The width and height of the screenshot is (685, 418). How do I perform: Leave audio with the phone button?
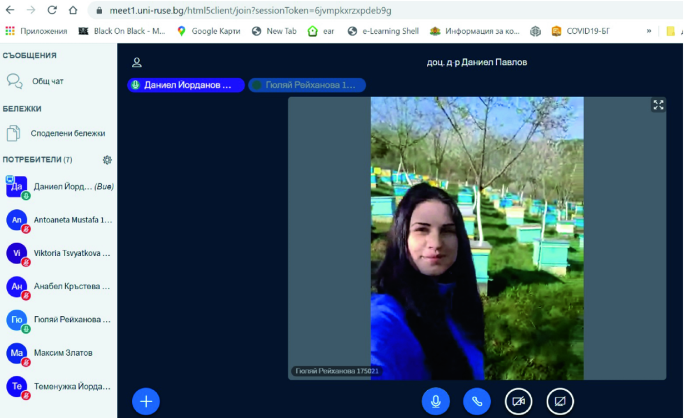pyautogui.click(x=477, y=401)
